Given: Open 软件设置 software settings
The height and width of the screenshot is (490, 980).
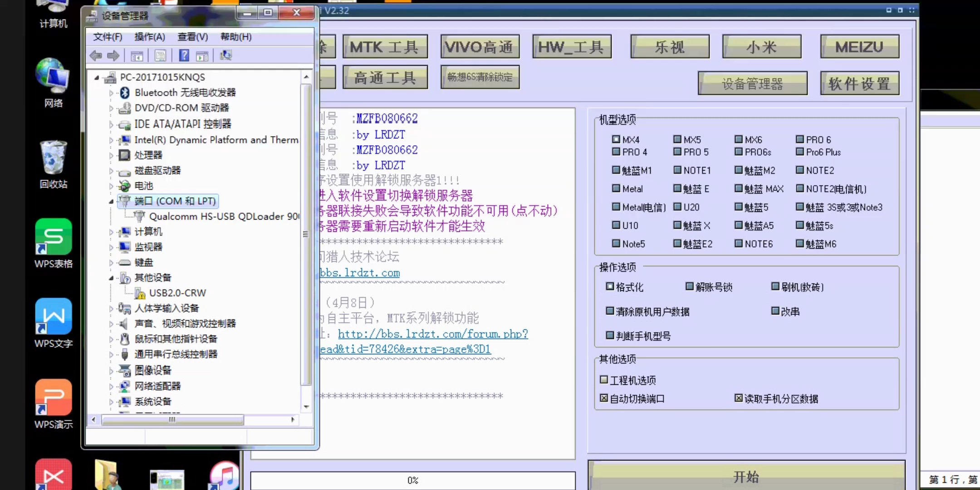Looking at the screenshot, I should [x=859, y=83].
